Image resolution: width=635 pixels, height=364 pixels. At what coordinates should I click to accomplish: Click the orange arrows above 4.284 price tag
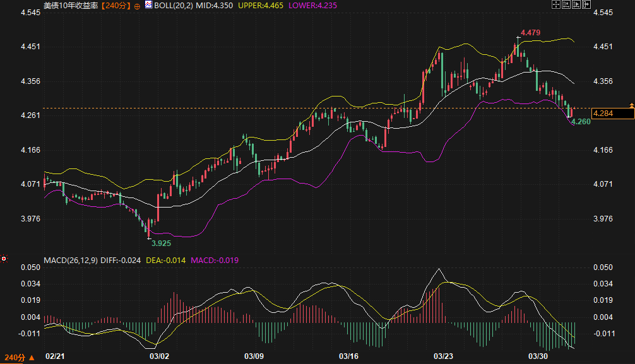[631, 104]
